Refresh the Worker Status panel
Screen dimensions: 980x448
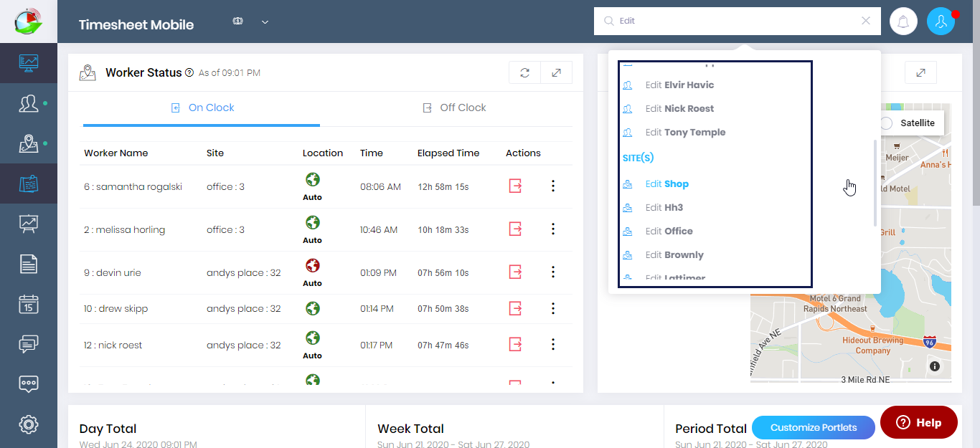525,72
